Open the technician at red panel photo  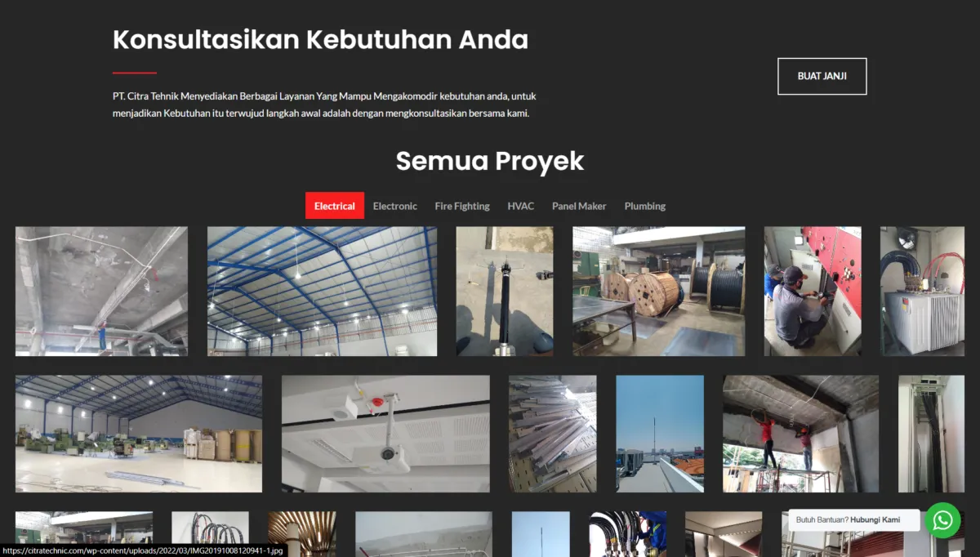point(812,291)
